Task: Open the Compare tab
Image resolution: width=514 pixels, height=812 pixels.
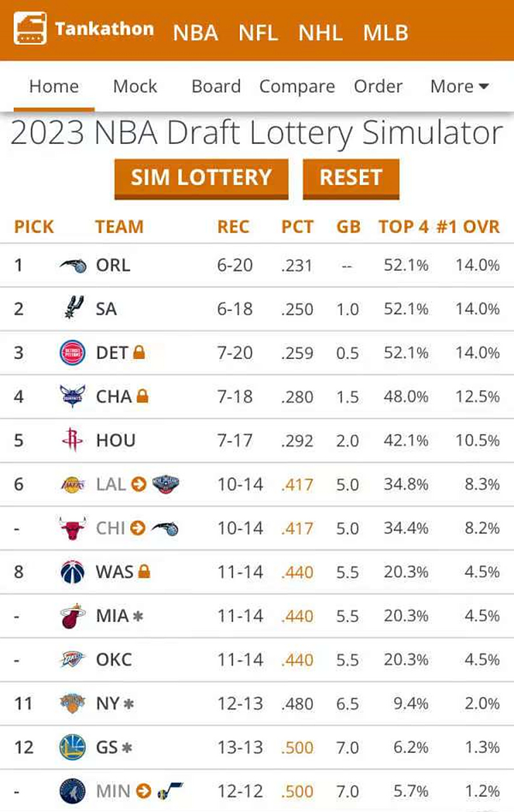Action: coord(297,86)
